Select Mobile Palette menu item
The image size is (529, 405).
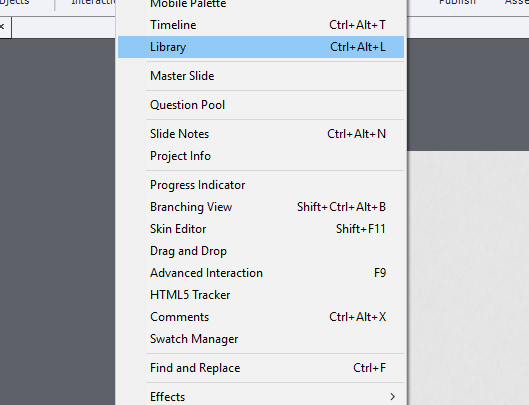click(x=261, y=5)
